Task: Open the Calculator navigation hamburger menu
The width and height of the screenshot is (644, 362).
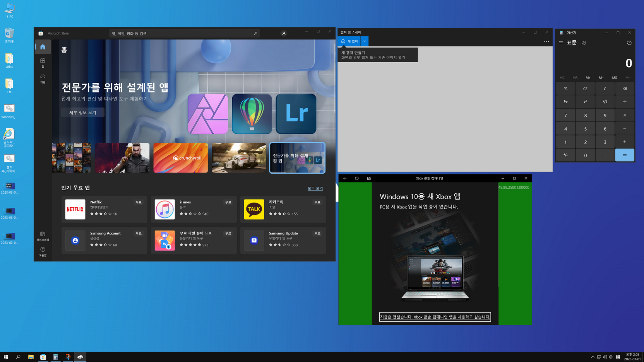Action: [x=561, y=43]
